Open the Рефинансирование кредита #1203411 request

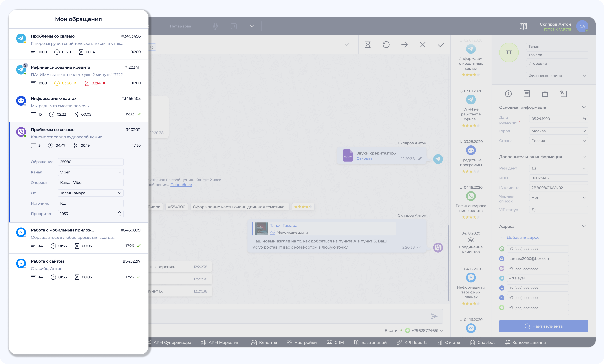(79, 75)
